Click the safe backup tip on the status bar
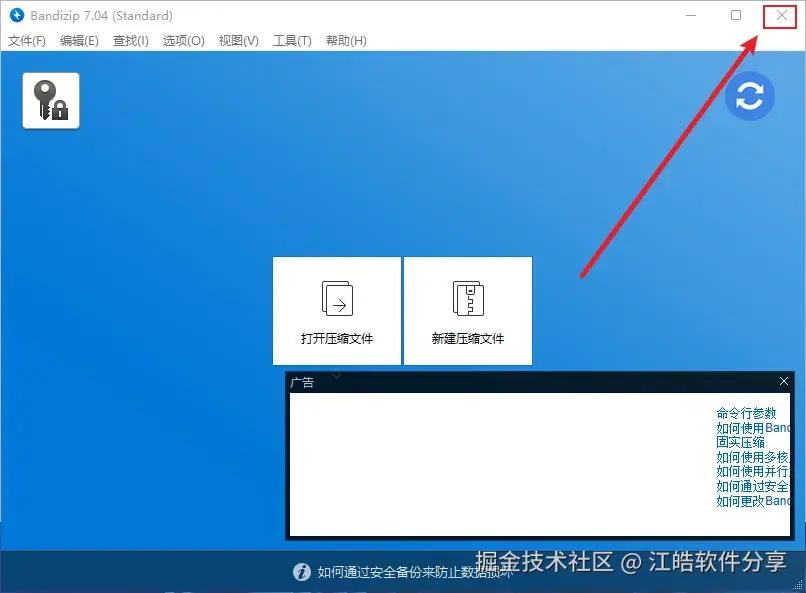 pyautogui.click(x=410, y=571)
